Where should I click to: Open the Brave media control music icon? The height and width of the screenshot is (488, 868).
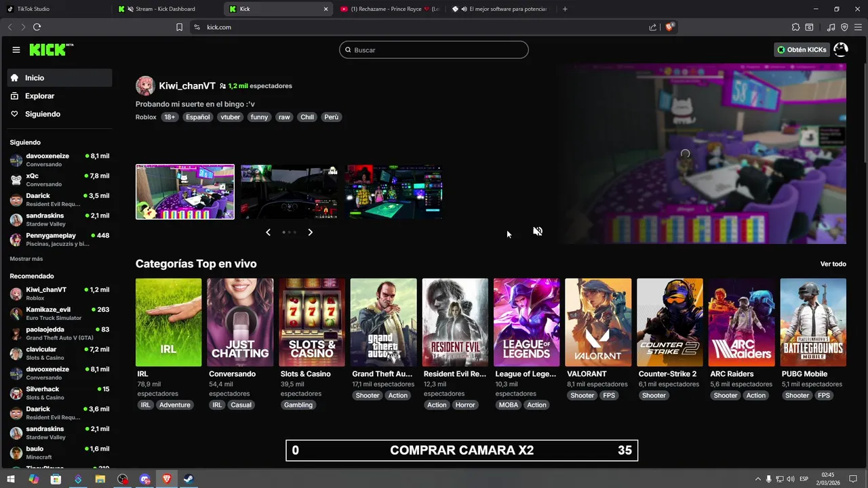[x=831, y=27]
